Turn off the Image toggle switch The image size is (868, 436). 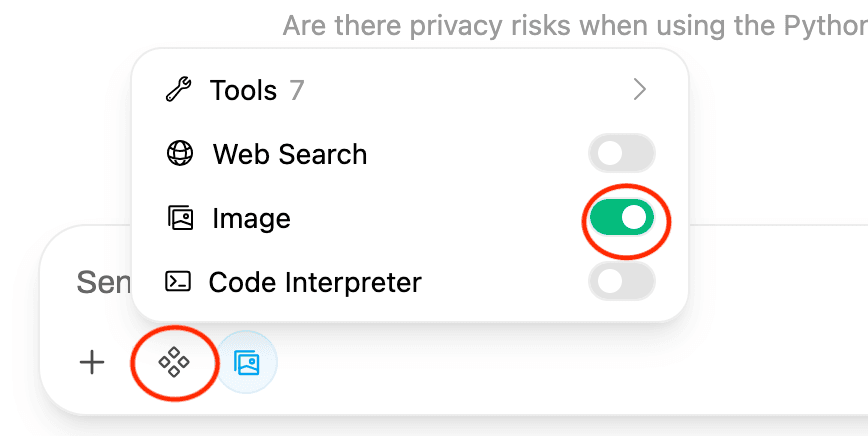point(621,218)
